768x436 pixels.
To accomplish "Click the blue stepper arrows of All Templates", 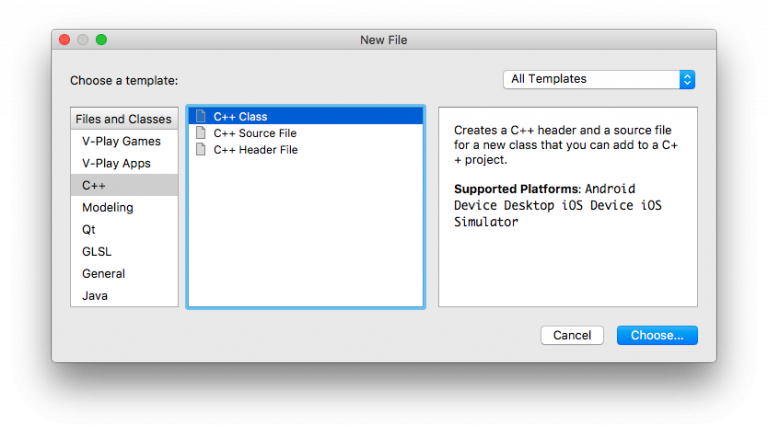I will [687, 79].
